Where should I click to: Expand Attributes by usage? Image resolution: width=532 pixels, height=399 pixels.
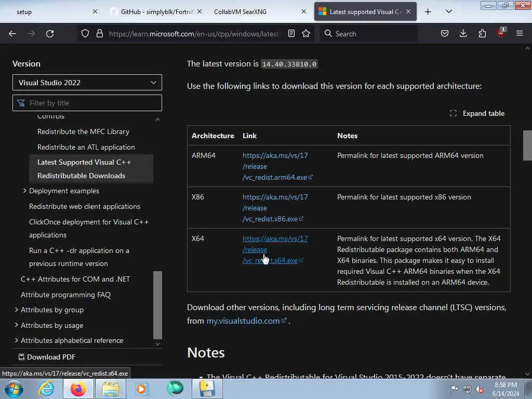click(16, 325)
